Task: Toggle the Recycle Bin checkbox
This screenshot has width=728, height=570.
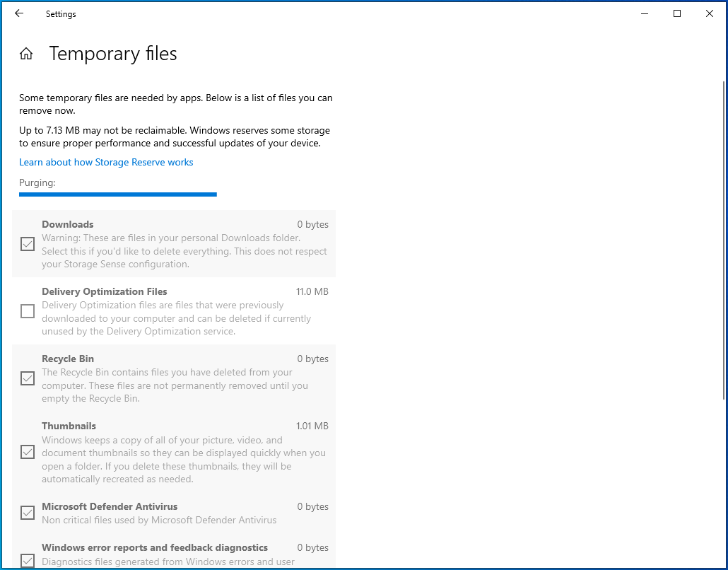Action: pyautogui.click(x=28, y=378)
